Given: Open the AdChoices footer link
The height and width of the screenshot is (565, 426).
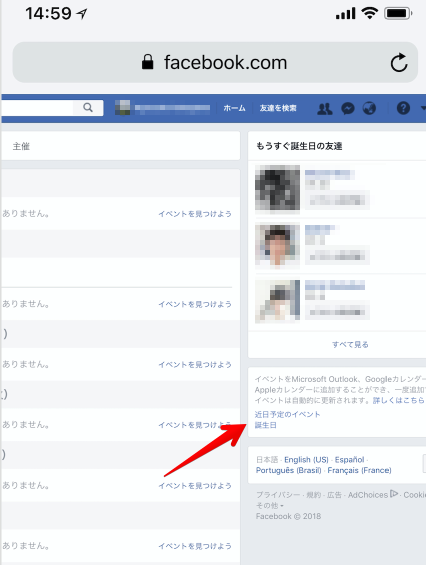Looking at the screenshot, I should click(x=368, y=495).
